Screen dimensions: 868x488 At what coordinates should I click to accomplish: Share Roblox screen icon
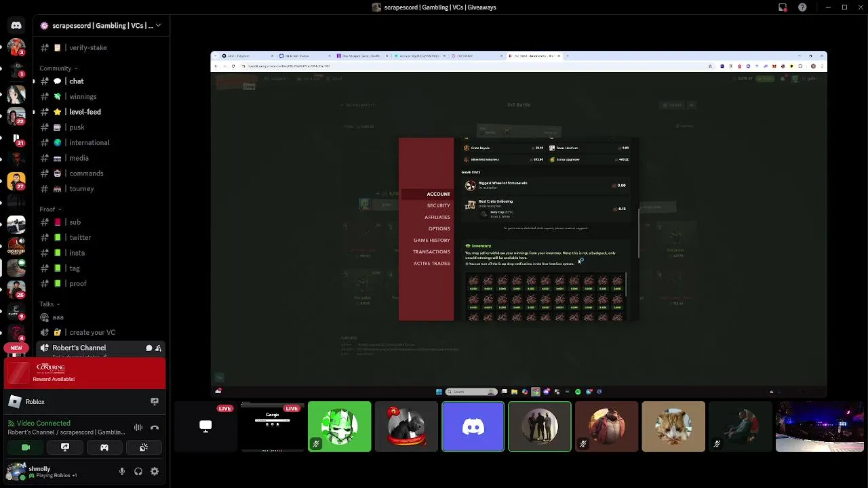155,402
